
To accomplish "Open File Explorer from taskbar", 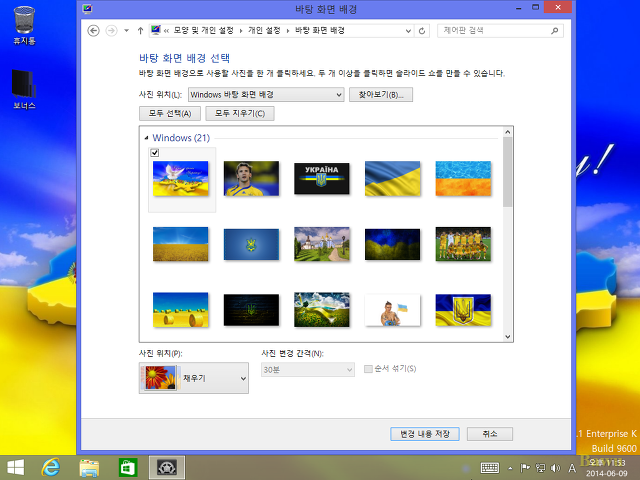I will (x=89, y=468).
